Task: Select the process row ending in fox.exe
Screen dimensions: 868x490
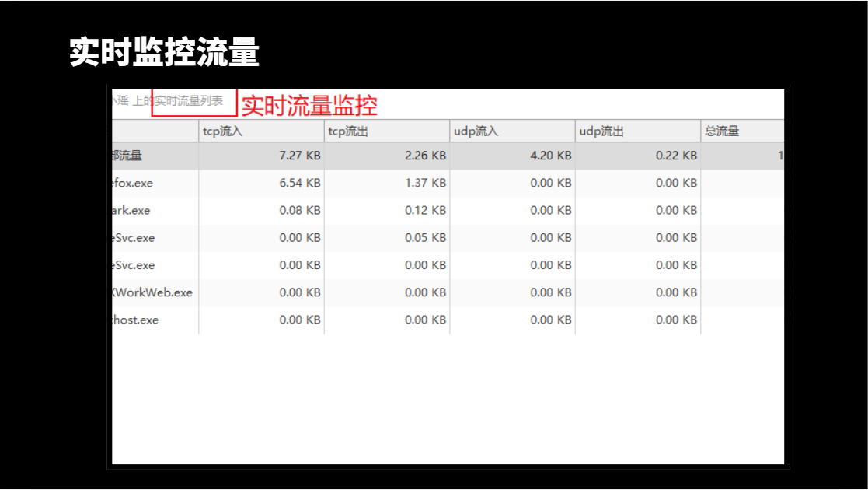Action: point(448,183)
